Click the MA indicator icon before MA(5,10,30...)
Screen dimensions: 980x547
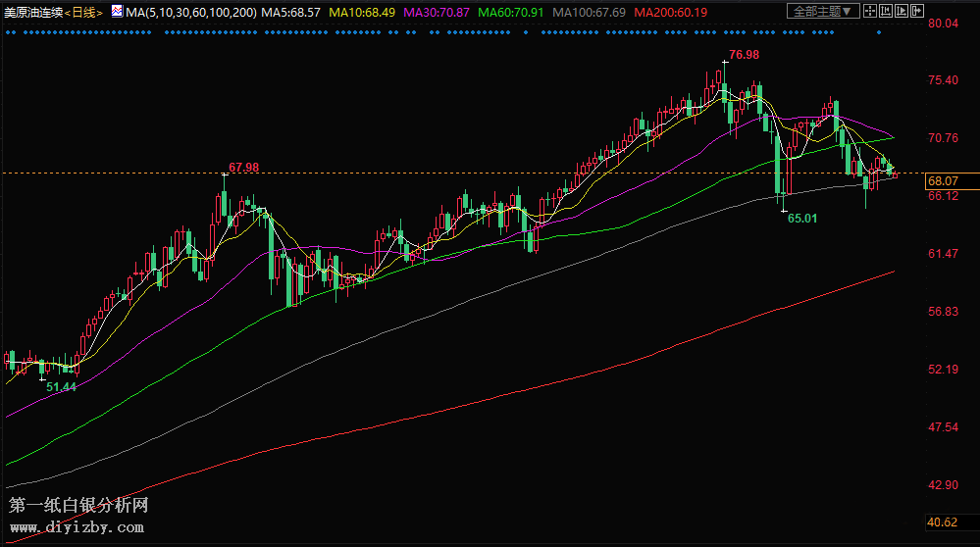tap(116, 11)
